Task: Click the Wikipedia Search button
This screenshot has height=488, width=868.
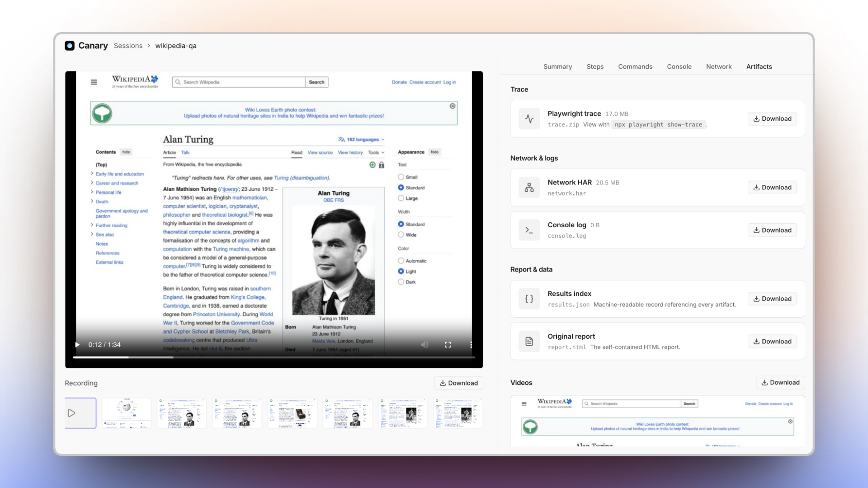Action: click(x=316, y=82)
